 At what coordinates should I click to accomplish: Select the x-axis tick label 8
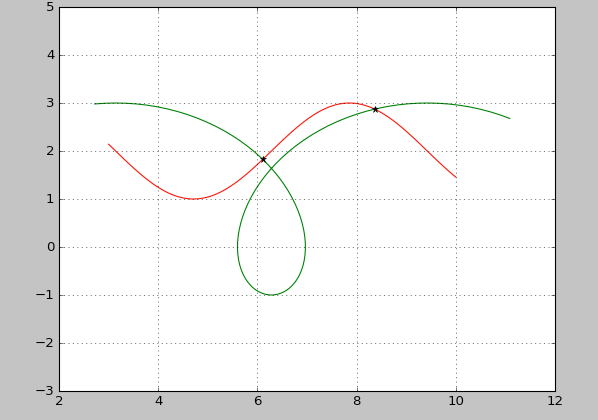(357, 401)
